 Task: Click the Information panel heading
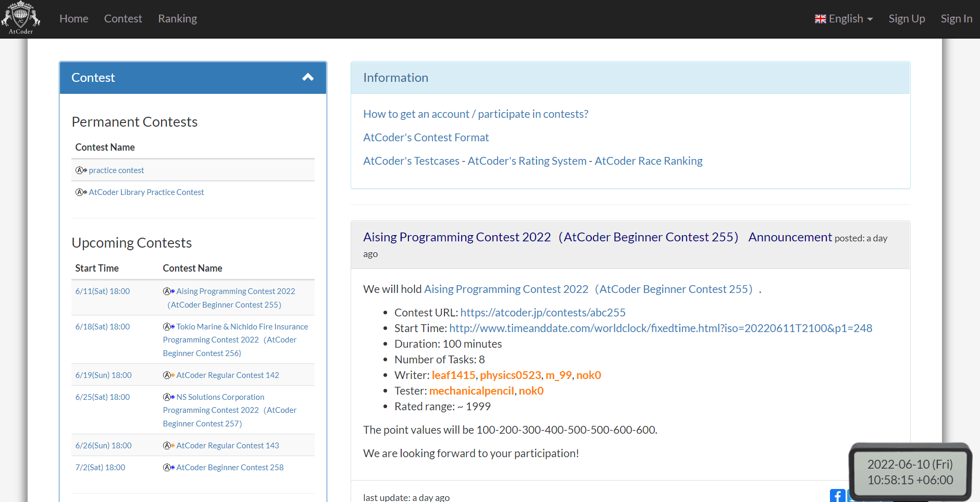tap(630, 78)
